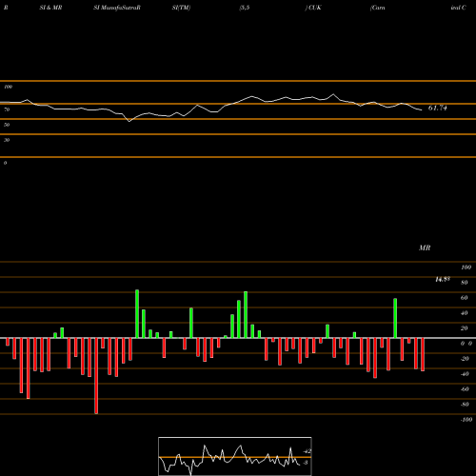
Task: Open the mini chart thumbnail at bottom
Action: [235, 456]
